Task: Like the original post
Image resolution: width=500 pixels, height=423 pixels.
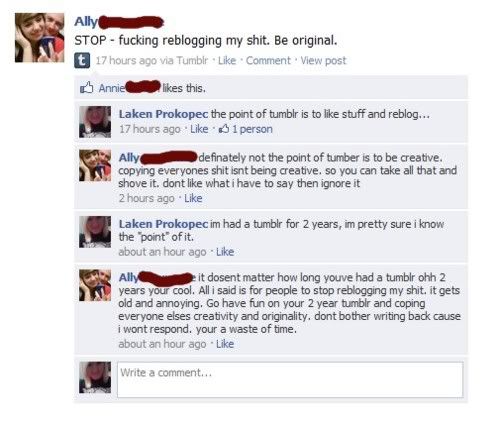Action: tap(227, 61)
